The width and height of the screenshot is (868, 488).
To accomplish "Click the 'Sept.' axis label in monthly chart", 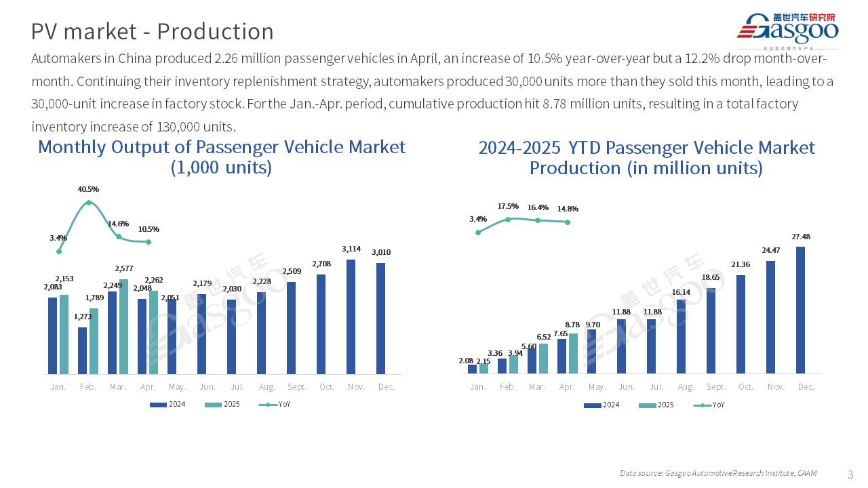I will click(x=297, y=387).
